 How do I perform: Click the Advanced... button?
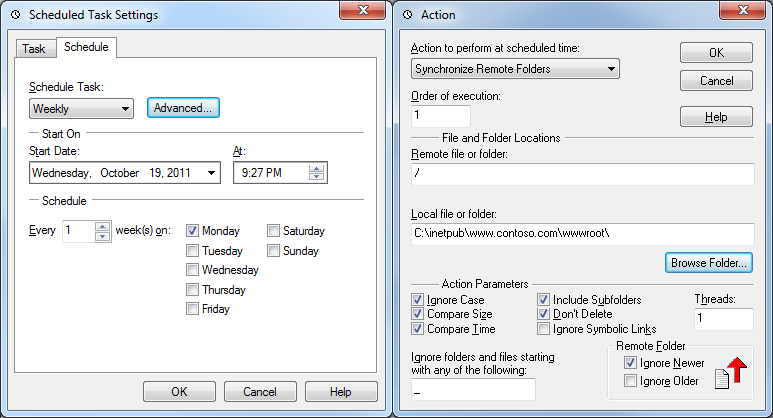click(x=183, y=108)
